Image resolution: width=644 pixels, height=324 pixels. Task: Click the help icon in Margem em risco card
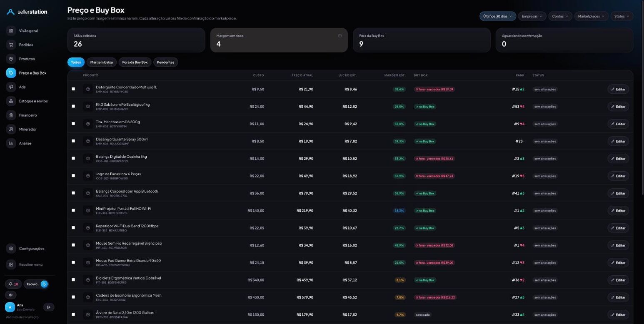(340, 36)
